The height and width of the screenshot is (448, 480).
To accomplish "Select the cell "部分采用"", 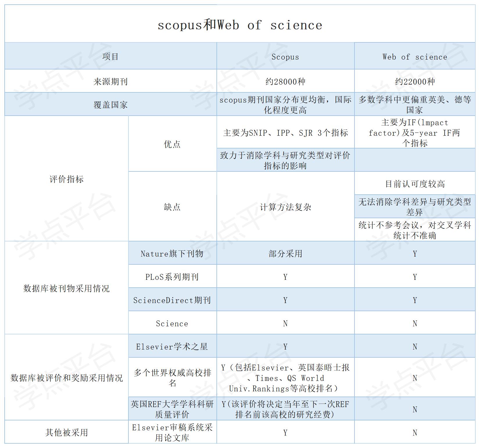I will pyautogui.click(x=285, y=253).
